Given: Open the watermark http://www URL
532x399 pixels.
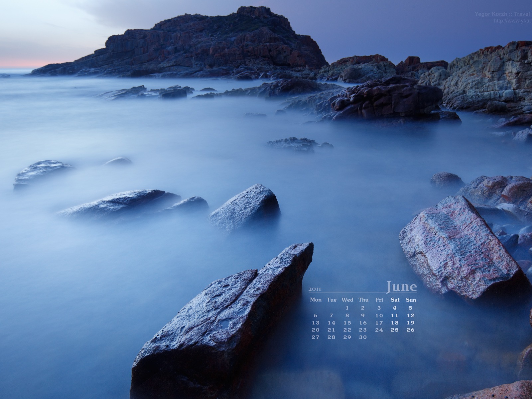Looking at the screenshot, I should 512,21.
